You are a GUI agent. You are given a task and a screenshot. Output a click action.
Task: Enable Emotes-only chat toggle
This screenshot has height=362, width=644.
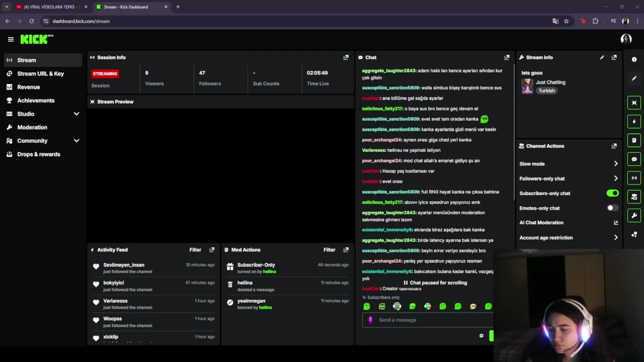point(612,208)
